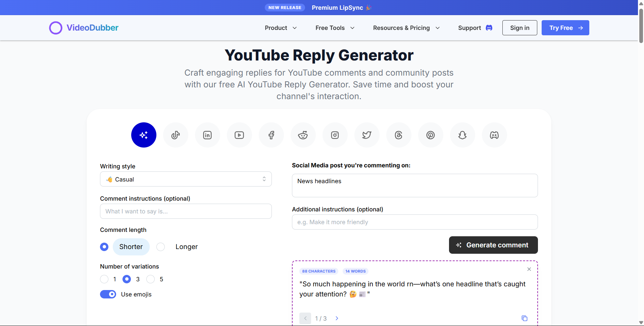Select the Threads platform icon
644x326 pixels.
[399, 135]
